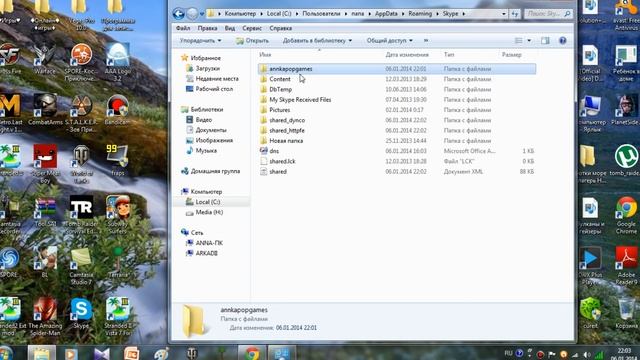Open uTorrent tomb_raider desktop icon
Viewport: 640px width, 360px height.
click(626, 160)
